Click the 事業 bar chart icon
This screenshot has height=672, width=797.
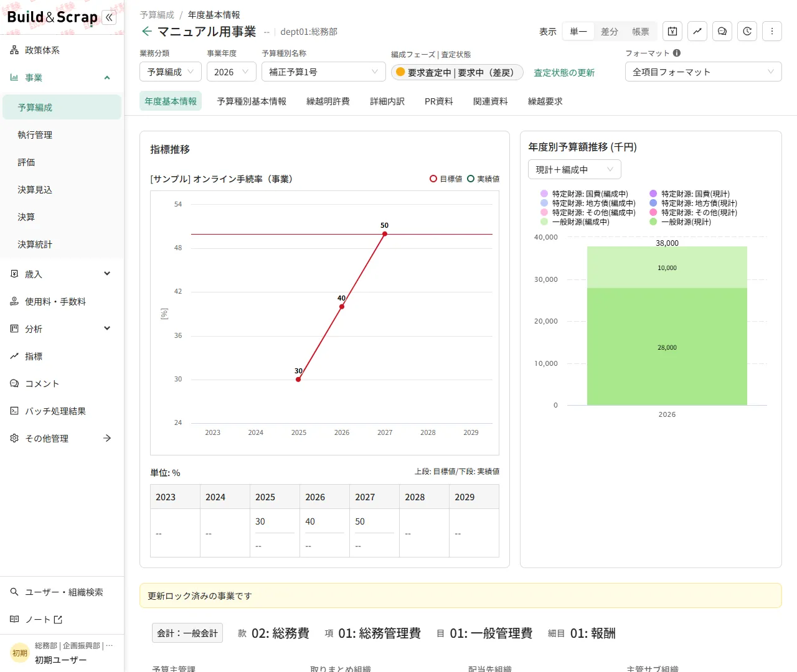pos(14,78)
